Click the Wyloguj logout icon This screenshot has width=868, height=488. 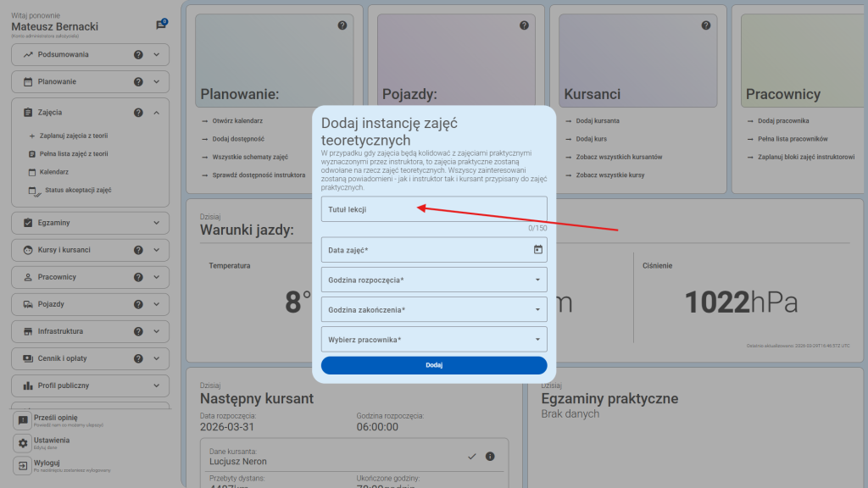tap(23, 466)
